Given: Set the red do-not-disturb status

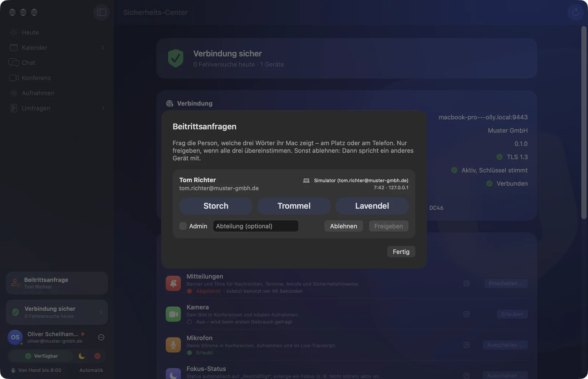Looking at the screenshot, I should point(97,356).
